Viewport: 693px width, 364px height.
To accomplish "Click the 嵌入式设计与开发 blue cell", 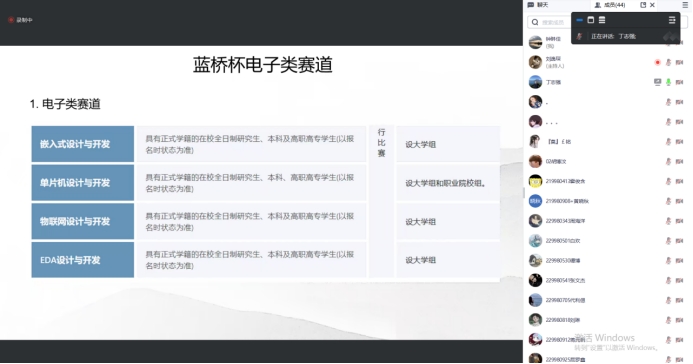I will point(83,144).
